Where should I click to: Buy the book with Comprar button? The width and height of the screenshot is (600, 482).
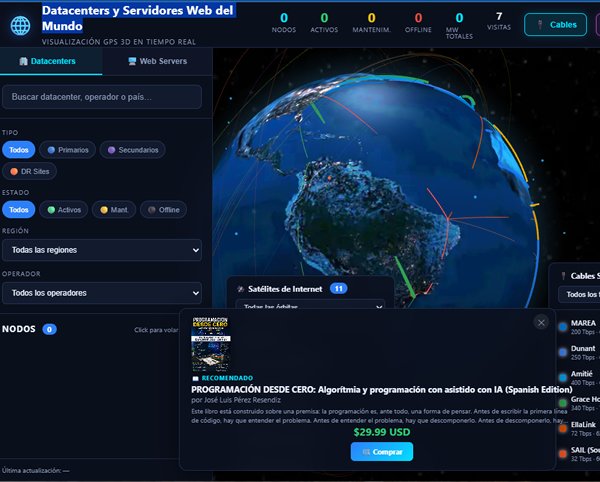(x=382, y=452)
